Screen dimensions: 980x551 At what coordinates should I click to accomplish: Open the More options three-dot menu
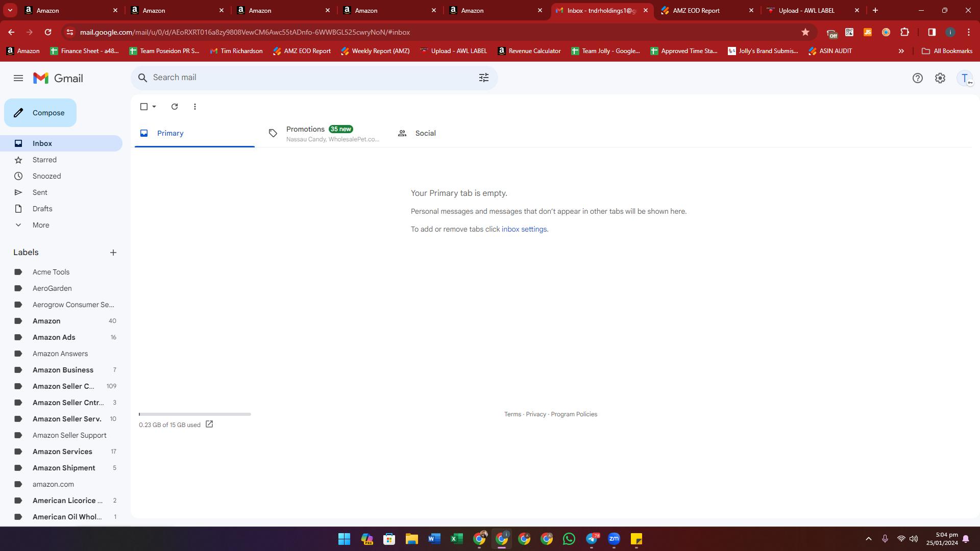point(195,107)
